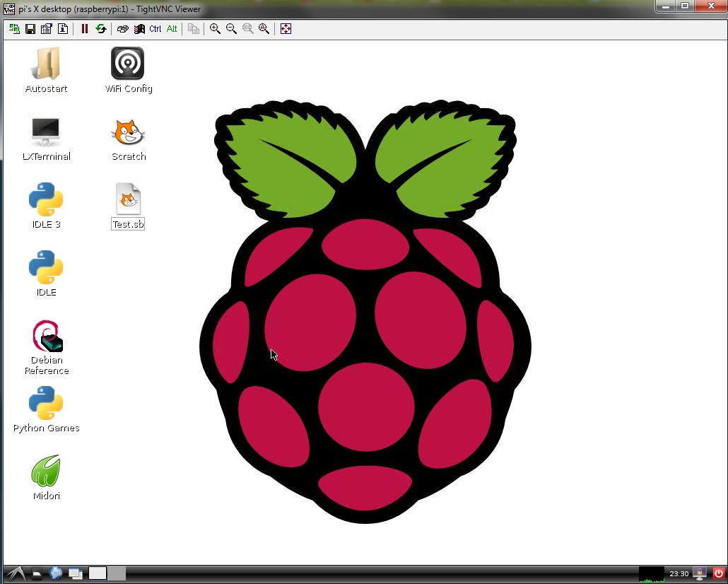Click the iconify all windows taskbar button
Viewport: 728px width, 584px height.
[75, 573]
